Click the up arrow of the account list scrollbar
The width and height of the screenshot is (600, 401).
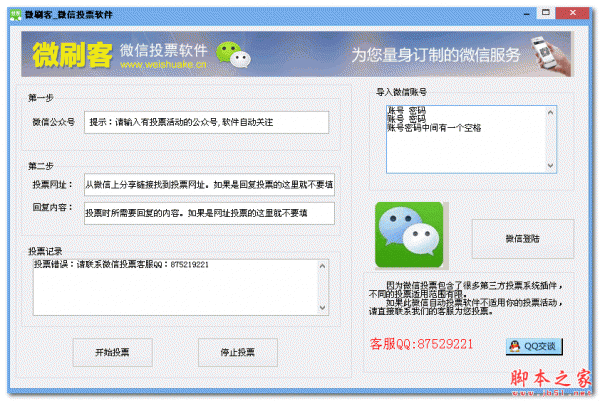point(551,112)
